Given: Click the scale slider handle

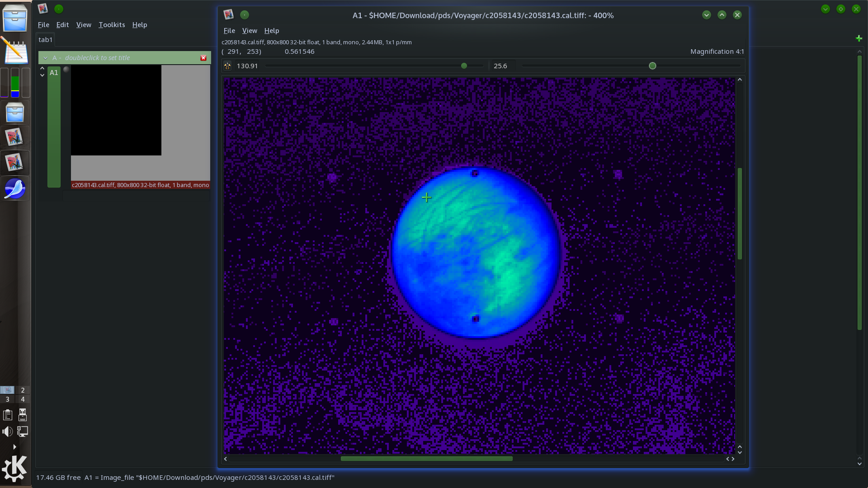Looking at the screenshot, I should tap(464, 66).
